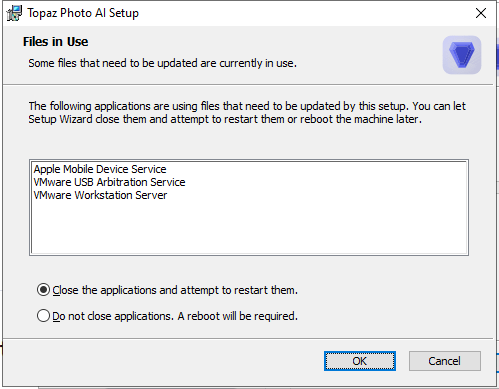Click the separator line above the OK button
This screenshot has height=389, width=499.
point(248,339)
